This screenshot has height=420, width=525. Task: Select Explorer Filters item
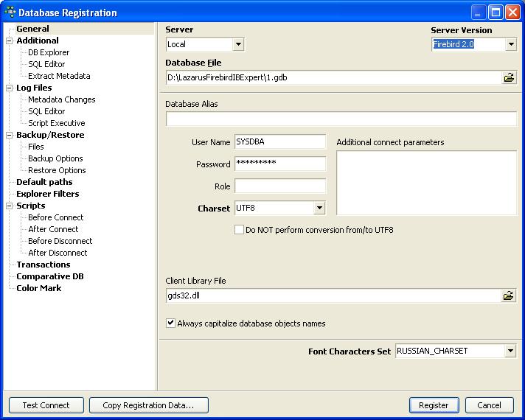[47, 194]
